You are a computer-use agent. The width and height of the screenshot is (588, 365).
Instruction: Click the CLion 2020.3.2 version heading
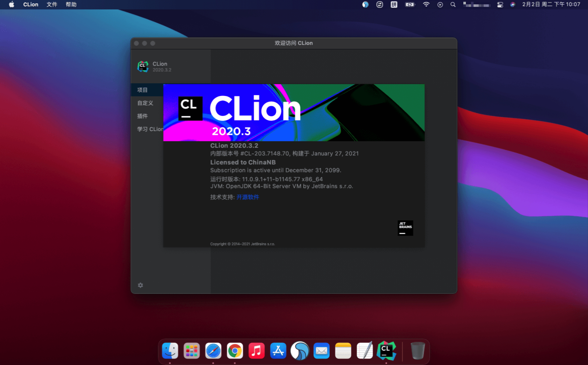[x=234, y=145]
